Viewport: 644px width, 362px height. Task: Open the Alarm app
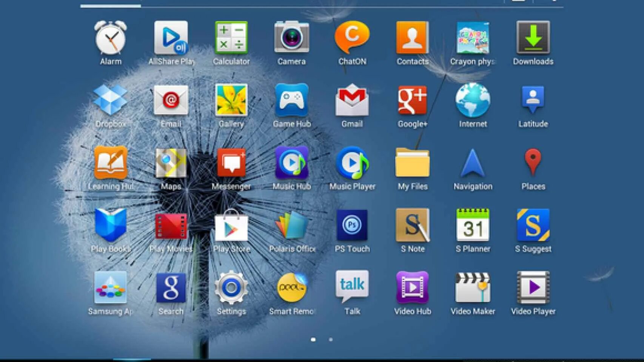point(111,38)
